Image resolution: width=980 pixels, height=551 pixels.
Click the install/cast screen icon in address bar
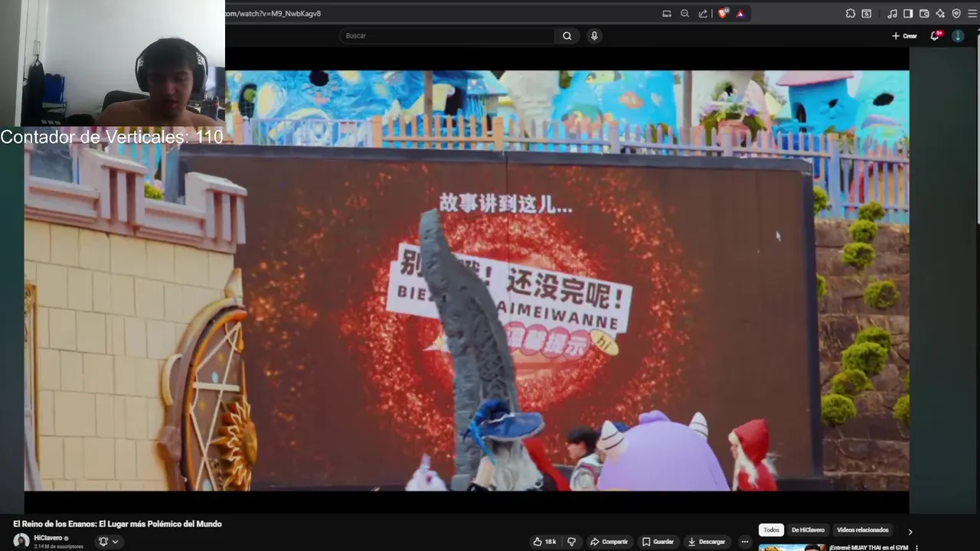[x=667, y=14]
